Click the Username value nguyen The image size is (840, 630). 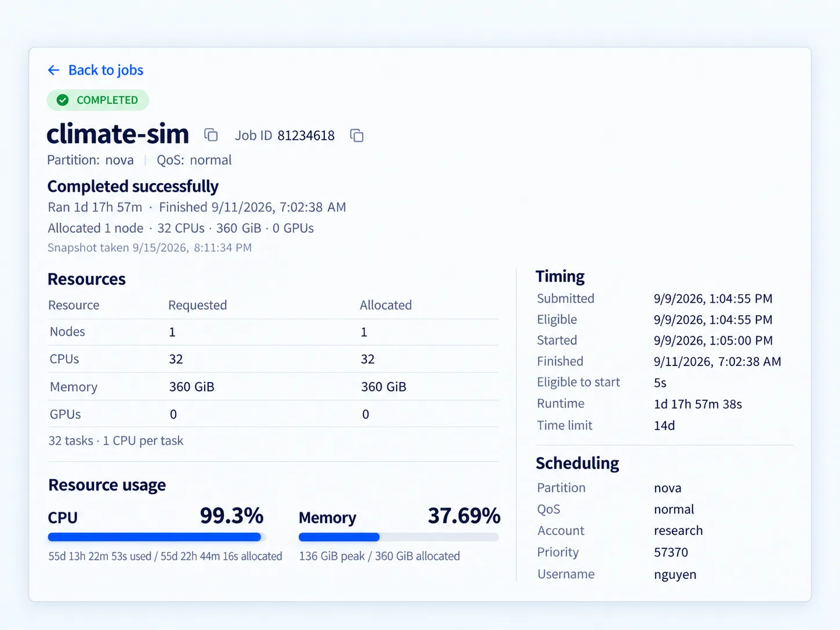point(675,574)
